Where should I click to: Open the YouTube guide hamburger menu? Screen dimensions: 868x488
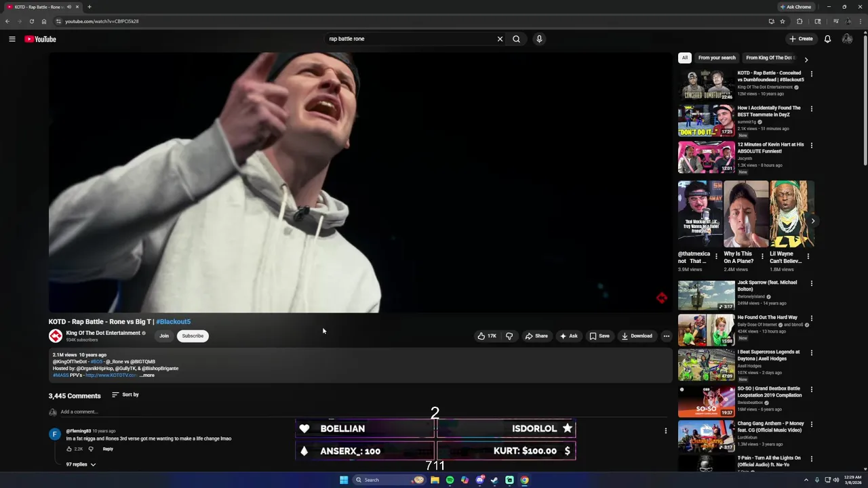(x=12, y=39)
